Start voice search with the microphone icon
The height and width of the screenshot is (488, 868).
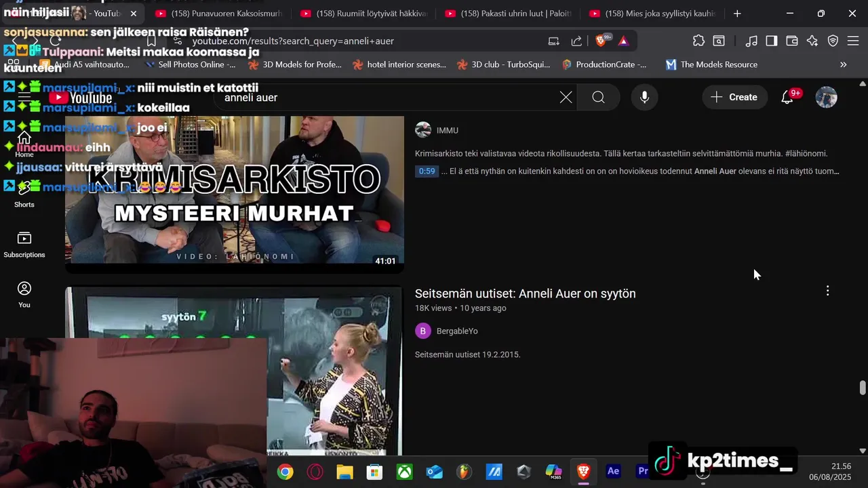pyautogui.click(x=644, y=97)
